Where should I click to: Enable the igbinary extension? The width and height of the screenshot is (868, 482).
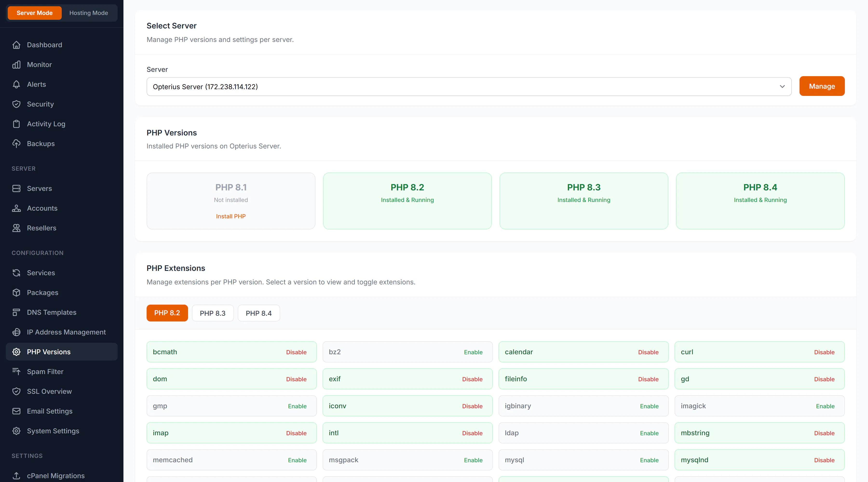point(649,406)
